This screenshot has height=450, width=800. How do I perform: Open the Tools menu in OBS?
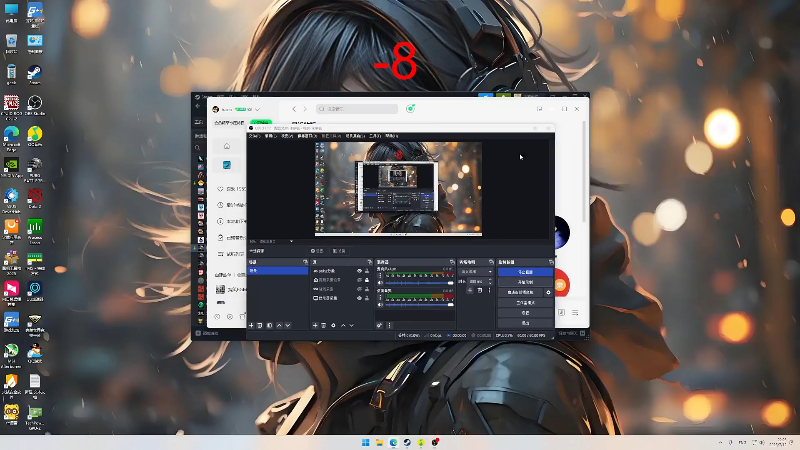coord(375,136)
